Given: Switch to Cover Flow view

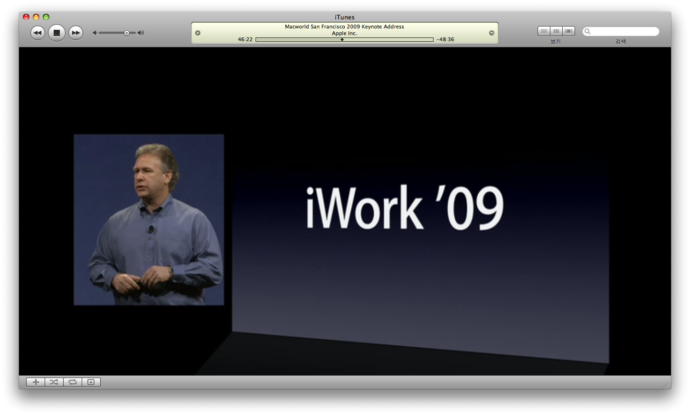Looking at the screenshot, I should (x=569, y=31).
